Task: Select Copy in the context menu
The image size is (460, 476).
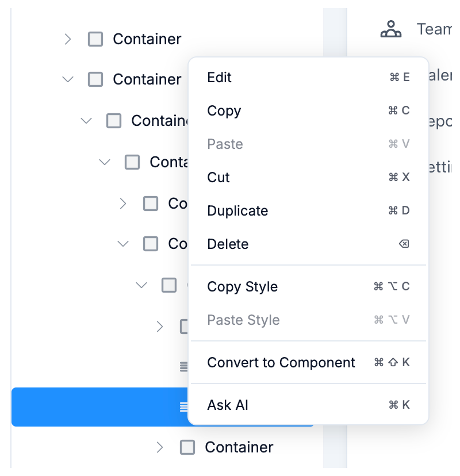Action: (x=224, y=111)
